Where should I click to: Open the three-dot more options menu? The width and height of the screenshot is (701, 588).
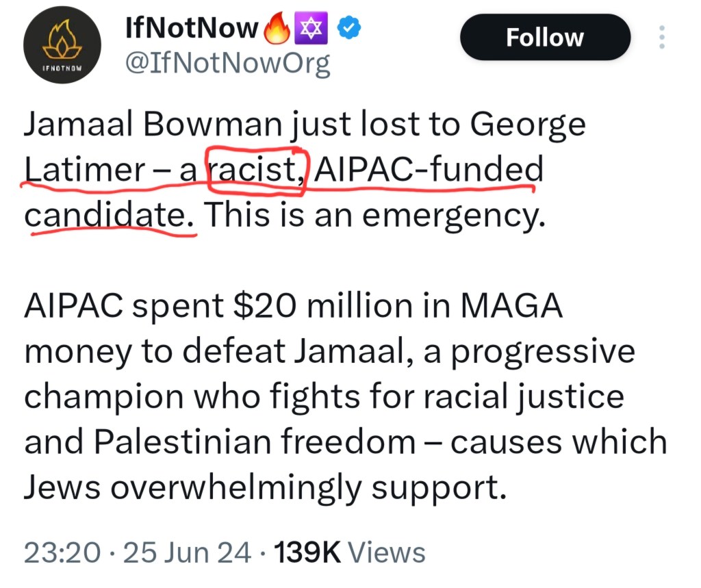pyautogui.click(x=661, y=37)
